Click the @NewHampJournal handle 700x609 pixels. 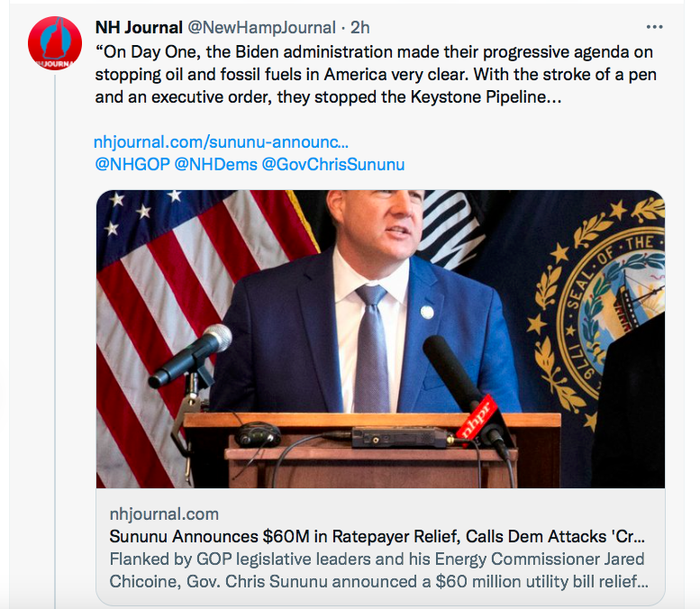click(261, 28)
